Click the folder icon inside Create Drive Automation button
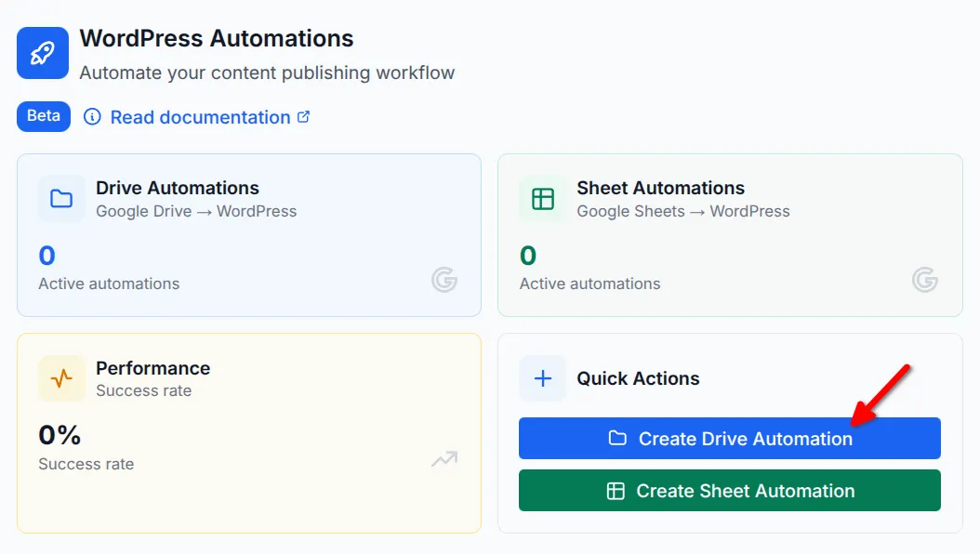980x554 pixels. [619, 438]
